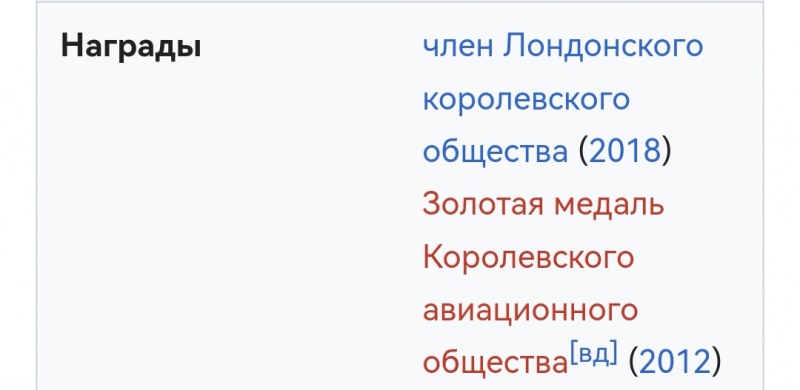Click the word 'Лондонского' in blue link
The image size is (800, 390).
click(603, 46)
